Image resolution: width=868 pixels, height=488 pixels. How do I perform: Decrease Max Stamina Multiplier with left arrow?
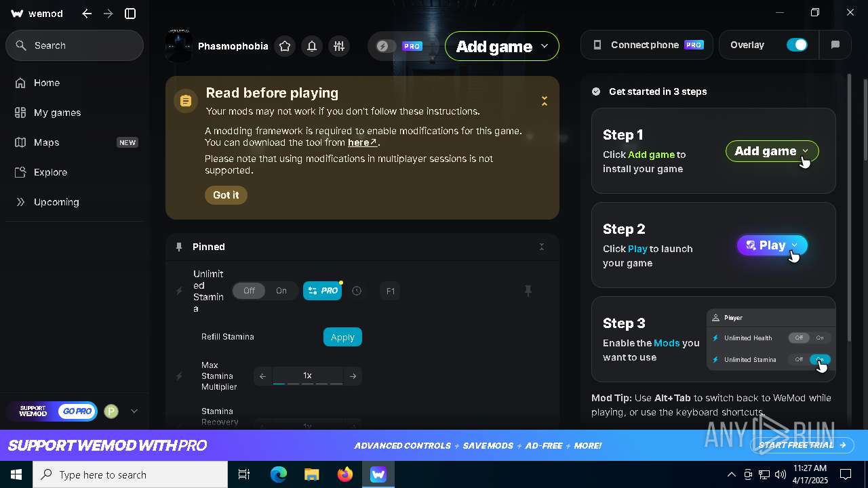click(263, 376)
